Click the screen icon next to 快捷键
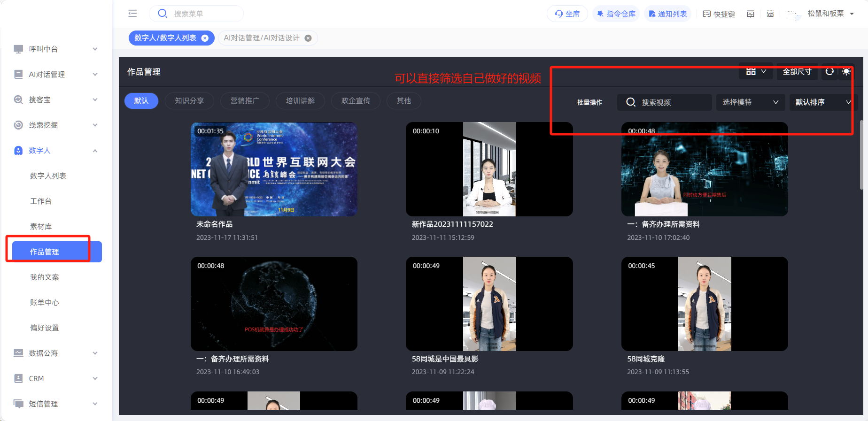 [x=751, y=14]
